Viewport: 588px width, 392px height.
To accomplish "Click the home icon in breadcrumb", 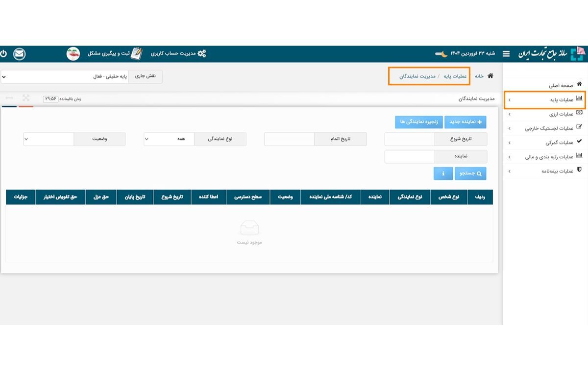I will coord(490,76).
